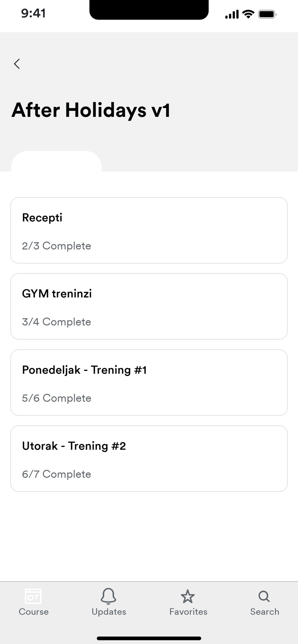Open the GYM treninzi section card

pyautogui.click(x=149, y=306)
